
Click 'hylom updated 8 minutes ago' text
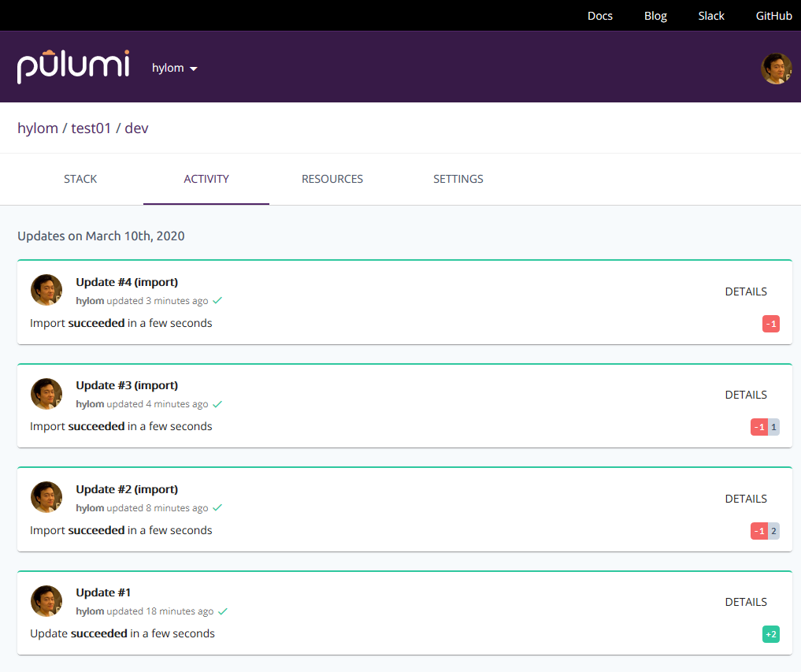pos(142,508)
